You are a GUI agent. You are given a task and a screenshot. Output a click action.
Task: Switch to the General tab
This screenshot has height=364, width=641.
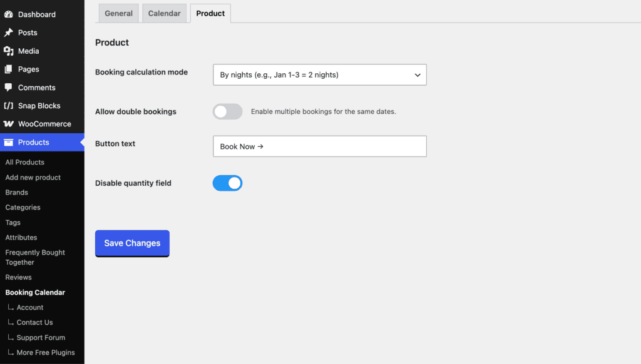[x=118, y=14]
